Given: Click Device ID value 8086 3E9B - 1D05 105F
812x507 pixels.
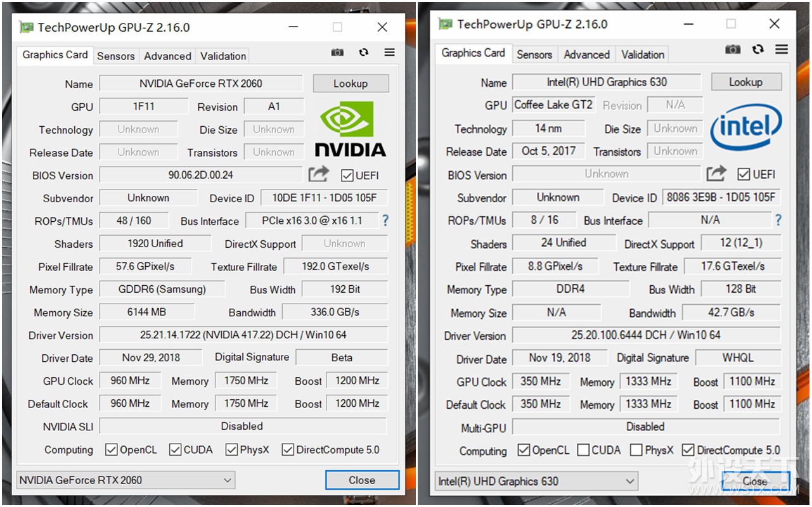Looking at the screenshot, I should [x=721, y=197].
